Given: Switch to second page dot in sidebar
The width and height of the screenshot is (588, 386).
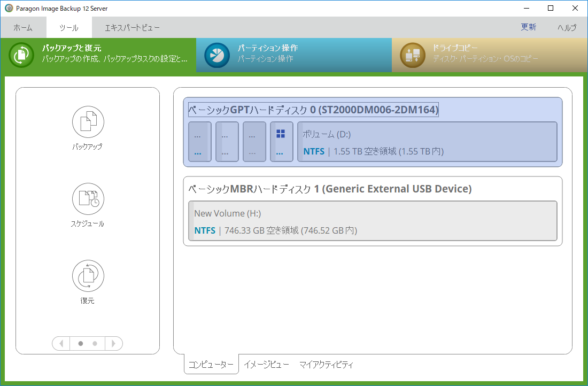Looking at the screenshot, I should [x=95, y=343].
